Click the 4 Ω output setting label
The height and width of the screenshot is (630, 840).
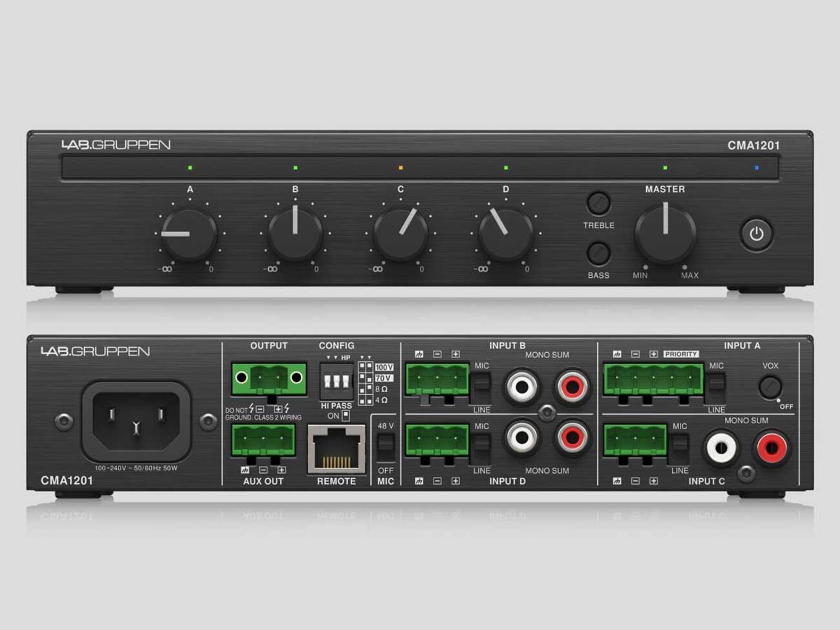(x=381, y=401)
